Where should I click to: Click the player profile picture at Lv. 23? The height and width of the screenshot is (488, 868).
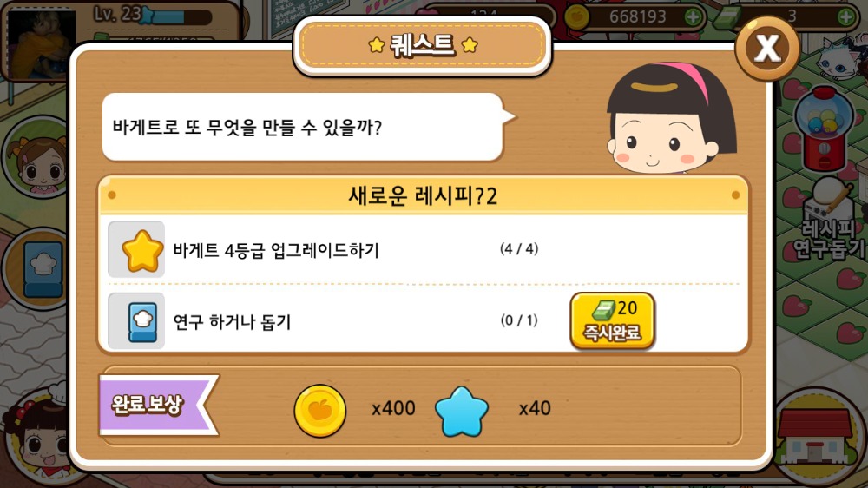coord(42,42)
